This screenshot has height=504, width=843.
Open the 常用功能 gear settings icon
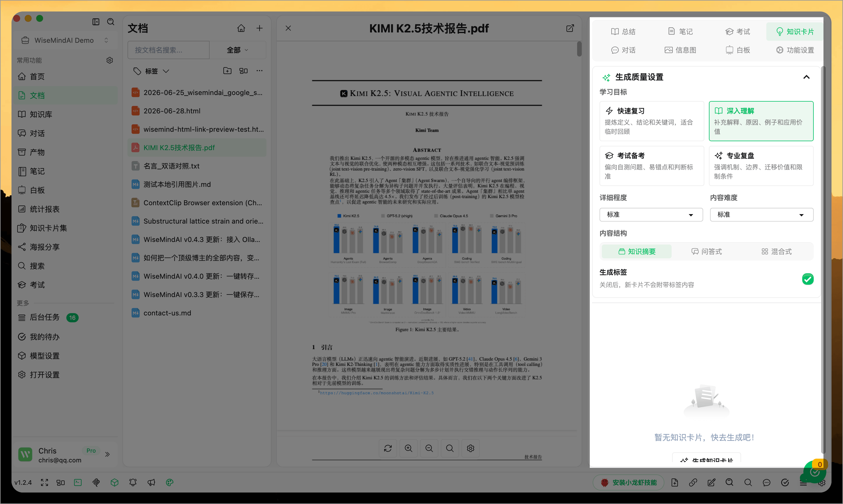110,60
